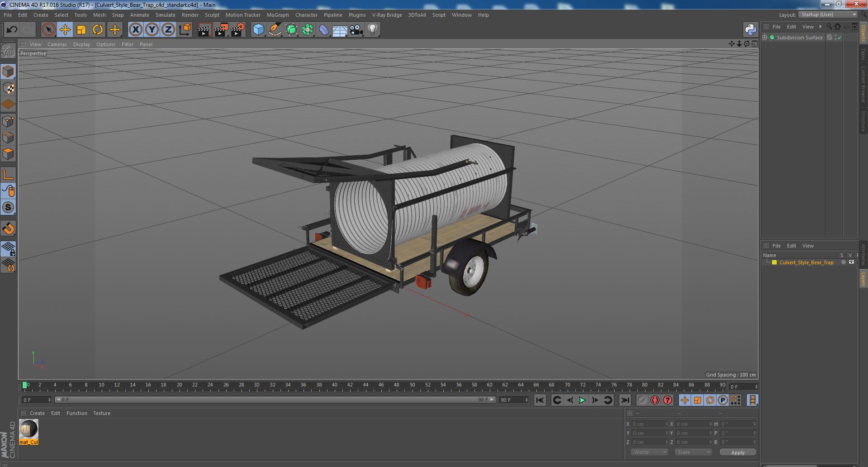Render the current view

pyautogui.click(x=204, y=30)
